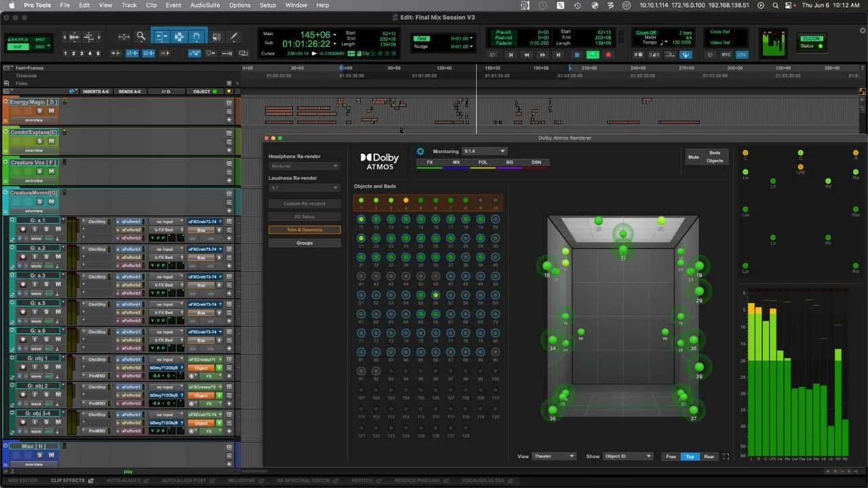Select zoom preset 3
Viewport: 868px width, 488px height.
81,53
